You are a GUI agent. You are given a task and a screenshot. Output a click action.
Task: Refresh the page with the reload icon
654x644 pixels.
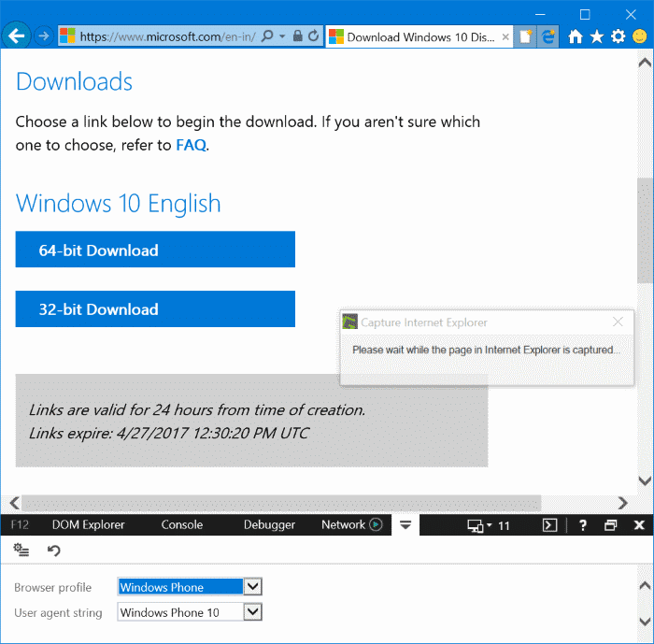point(313,36)
